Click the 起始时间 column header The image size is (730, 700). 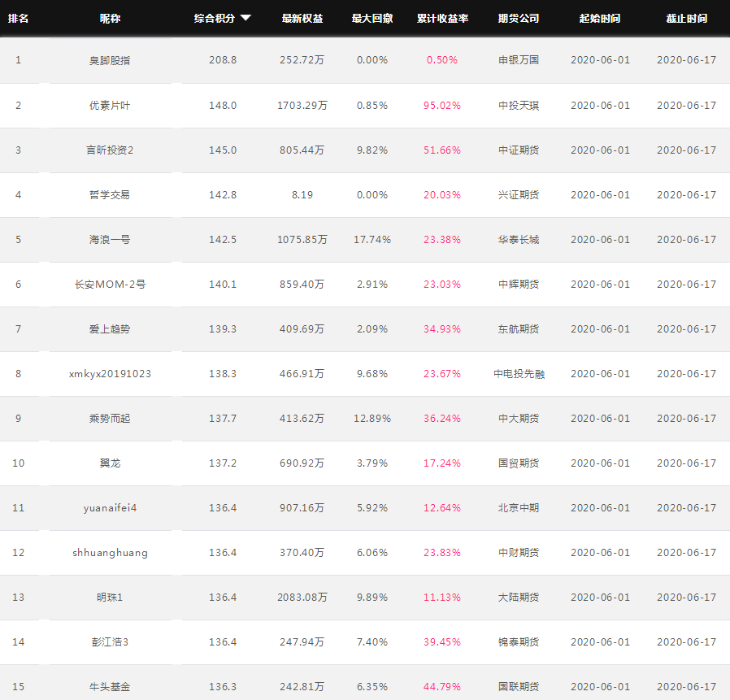pos(600,18)
